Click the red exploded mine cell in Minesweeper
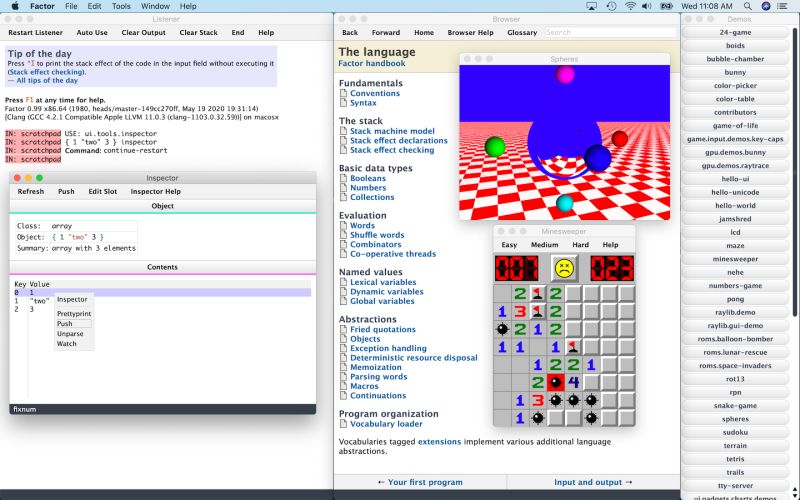Screen dimensions: 800x500 pyautogui.click(x=556, y=382)
